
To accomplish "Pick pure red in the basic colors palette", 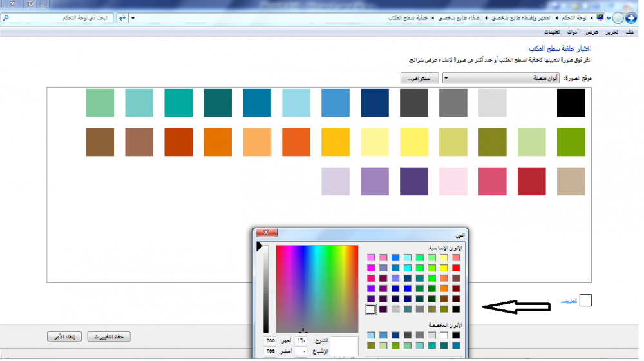I will click(456, 268).
